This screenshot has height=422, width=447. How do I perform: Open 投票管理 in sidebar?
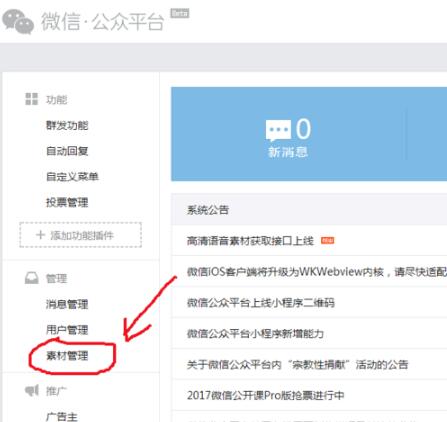pos(67,202)
